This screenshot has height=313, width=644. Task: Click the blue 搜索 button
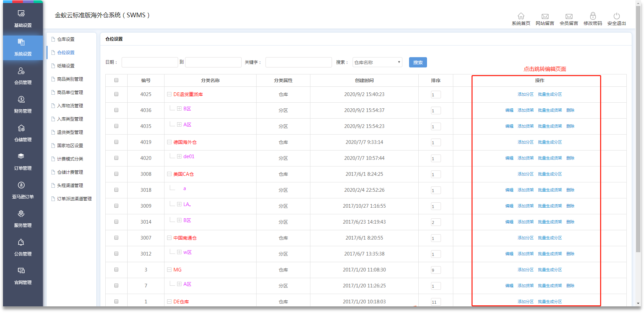[418, 62]
